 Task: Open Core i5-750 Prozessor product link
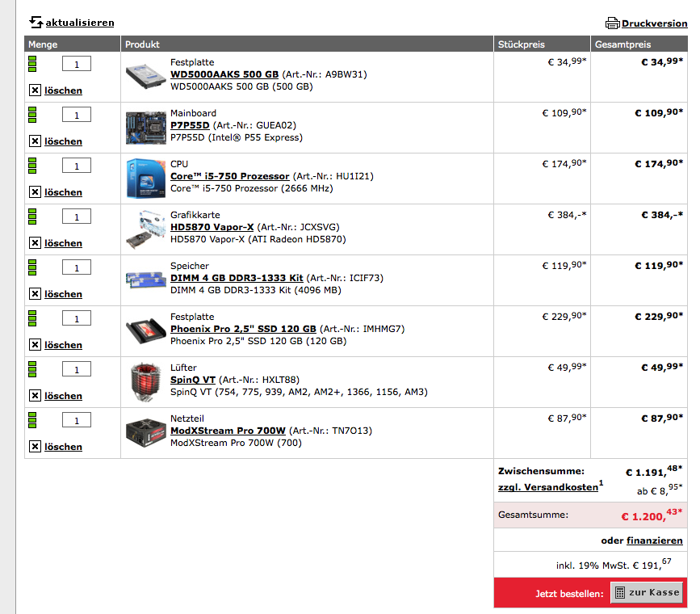(230, 176)
